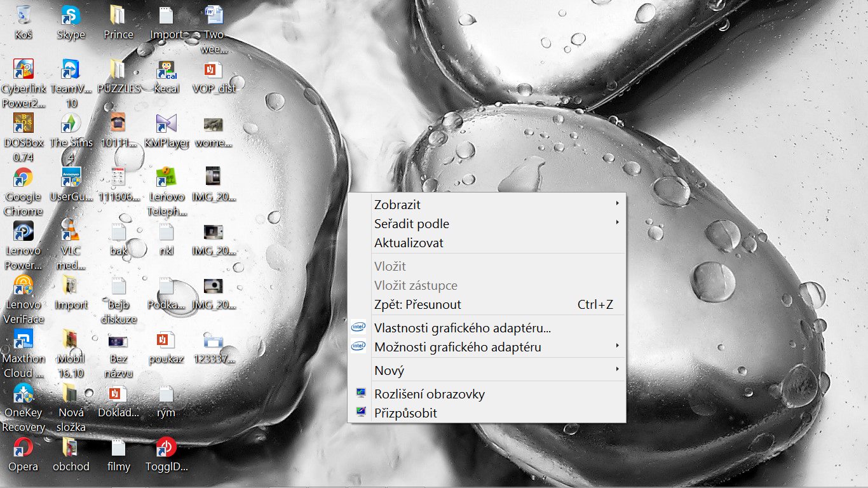
Task: Select the DOSBox 0.74 shortcut
Action: [24, 123]
